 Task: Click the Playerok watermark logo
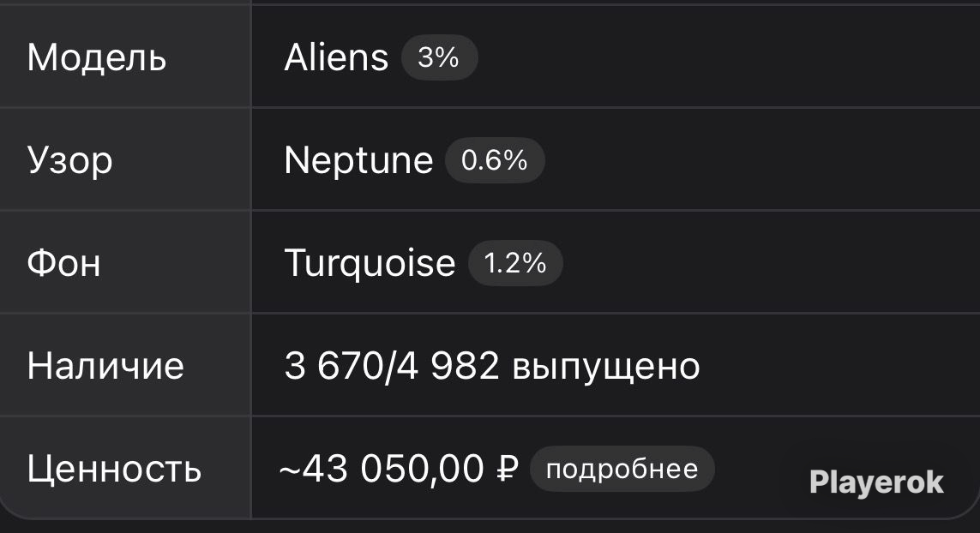tap(876, 483)
